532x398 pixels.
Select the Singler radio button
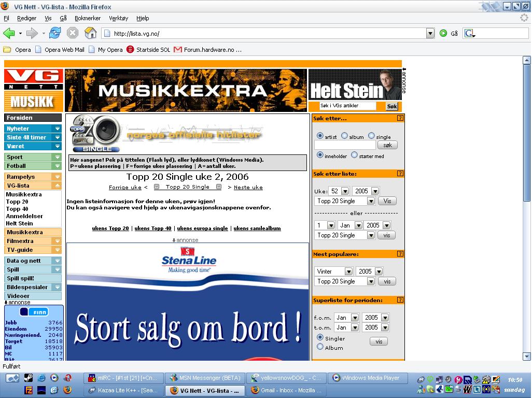[x=319, y=337]
